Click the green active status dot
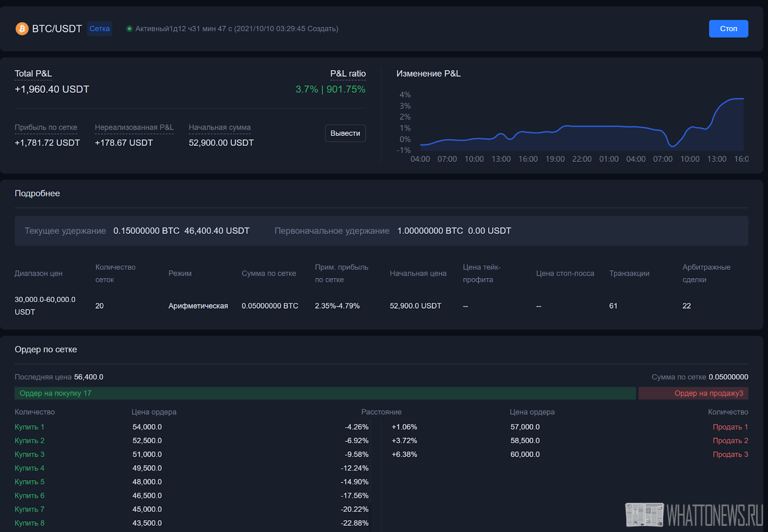 pos(129,29)
